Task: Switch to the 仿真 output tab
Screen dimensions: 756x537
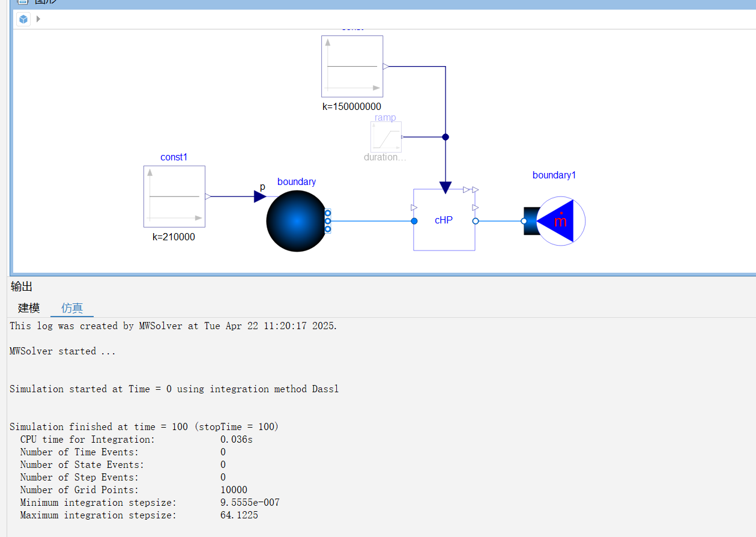Action: pyautogui.click(x=72, y=308)
